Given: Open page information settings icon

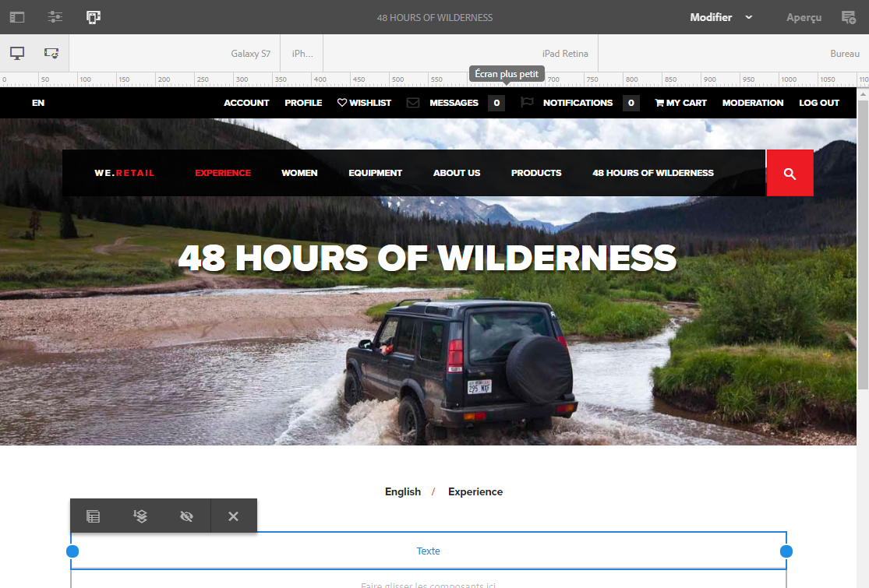Looking at the screenshot, I should pos(55,17).
